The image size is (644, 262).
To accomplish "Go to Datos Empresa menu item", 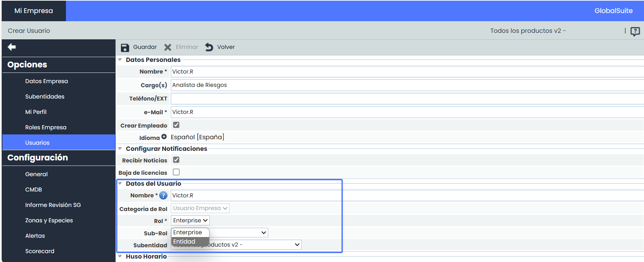I will click(46, 81).
